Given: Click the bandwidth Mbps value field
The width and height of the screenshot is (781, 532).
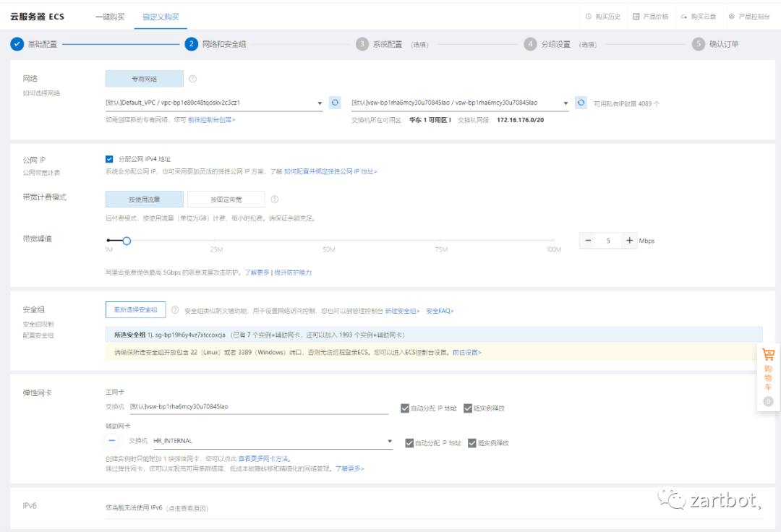Looking at the screenshot, I should tap(608, 241).
